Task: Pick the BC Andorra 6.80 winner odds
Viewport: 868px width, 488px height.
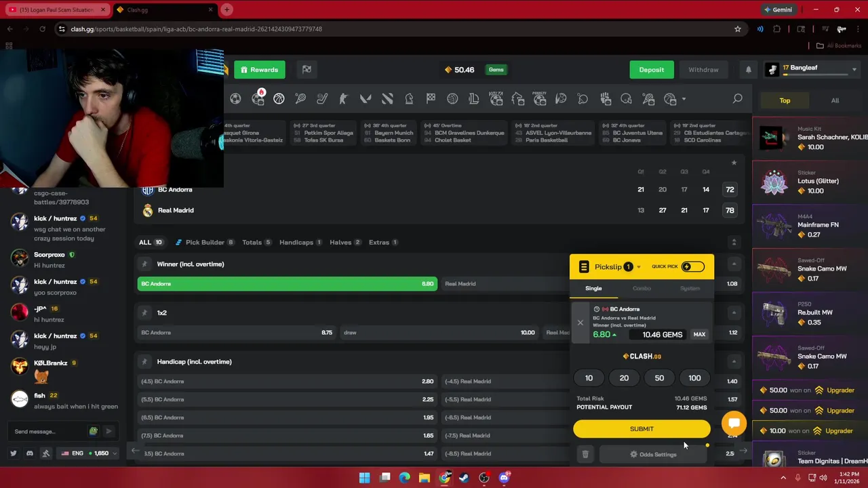Action: coord(288,283)
